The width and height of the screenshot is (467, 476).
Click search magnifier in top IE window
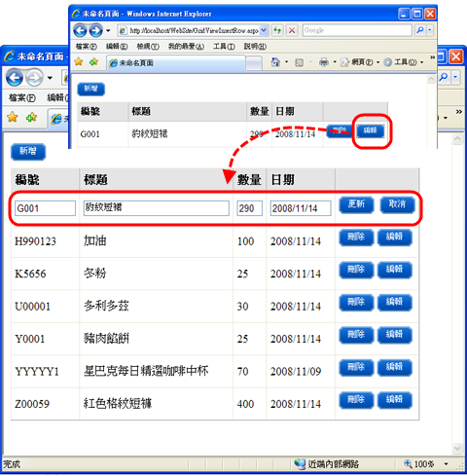pos(420,30)
